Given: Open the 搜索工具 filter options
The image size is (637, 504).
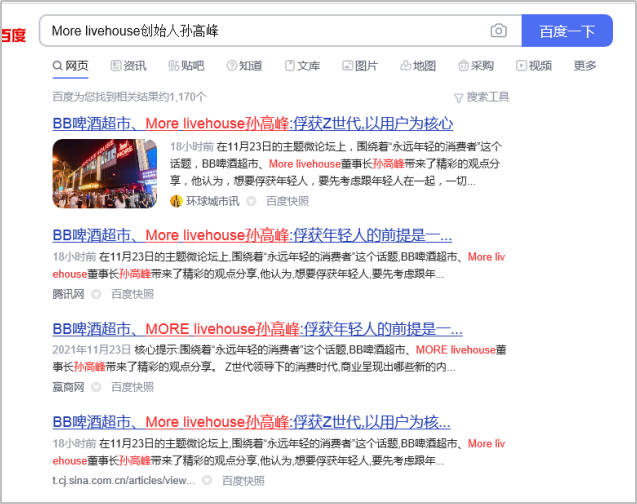Looking at the screenshot, I should point(481,97).
